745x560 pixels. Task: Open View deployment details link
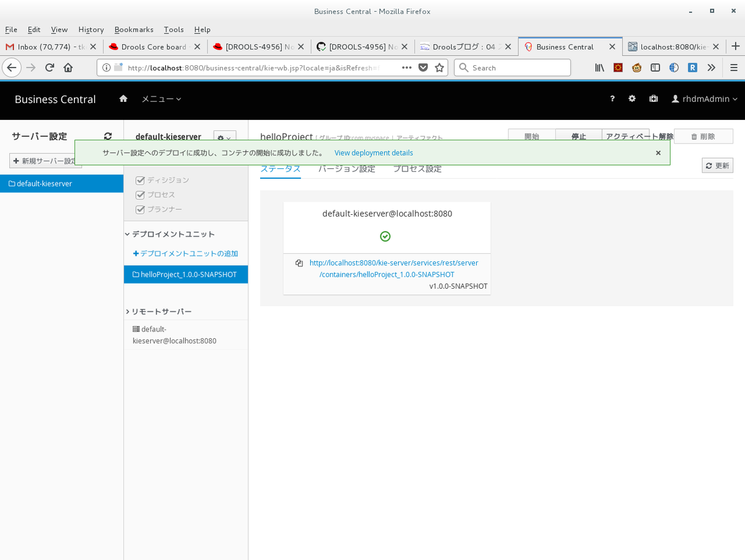pos(374,153)
